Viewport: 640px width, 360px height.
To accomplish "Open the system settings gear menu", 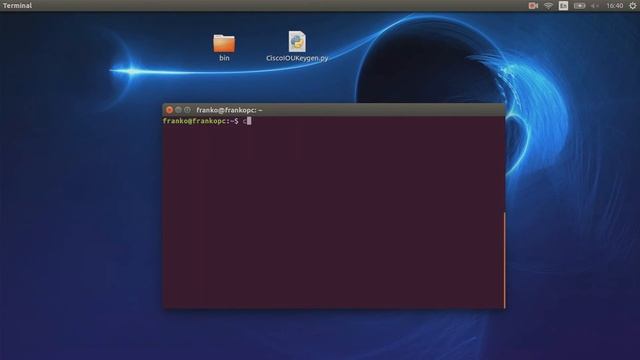I will click(x=633, y=6).
